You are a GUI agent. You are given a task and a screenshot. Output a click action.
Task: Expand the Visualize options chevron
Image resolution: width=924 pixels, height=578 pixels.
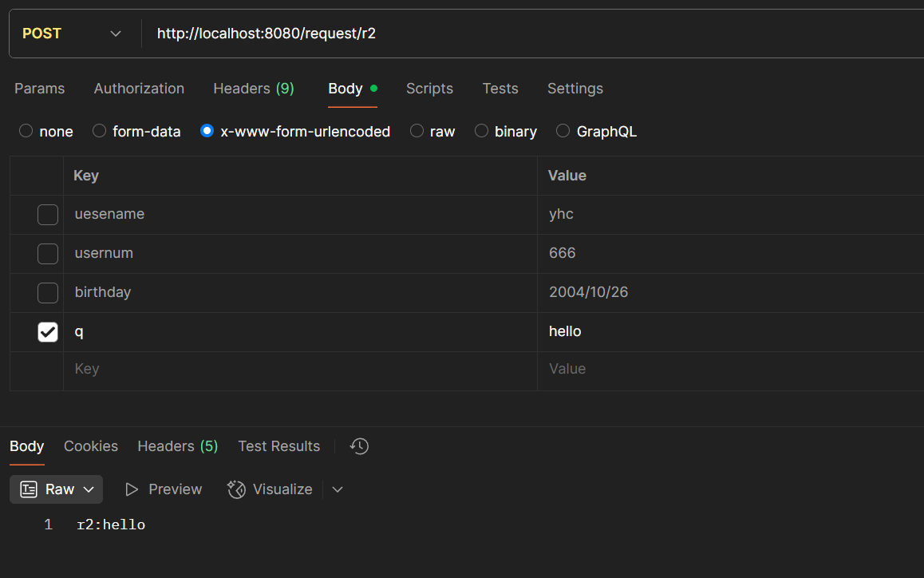pos(338,489)
